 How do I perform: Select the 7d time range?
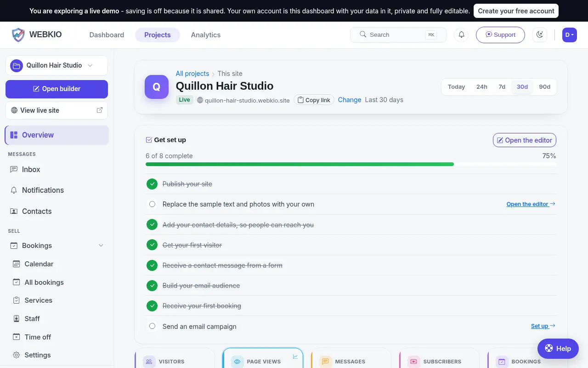(502, 87)
